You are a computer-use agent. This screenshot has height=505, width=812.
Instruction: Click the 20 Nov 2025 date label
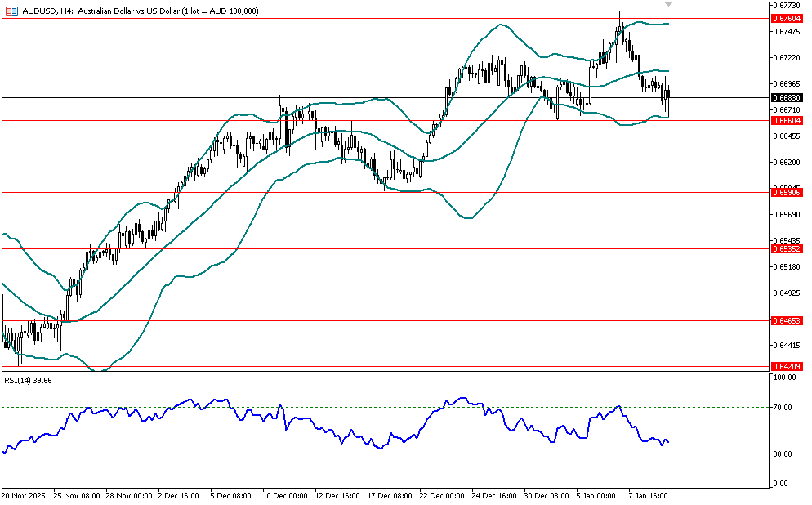(24, 495)
